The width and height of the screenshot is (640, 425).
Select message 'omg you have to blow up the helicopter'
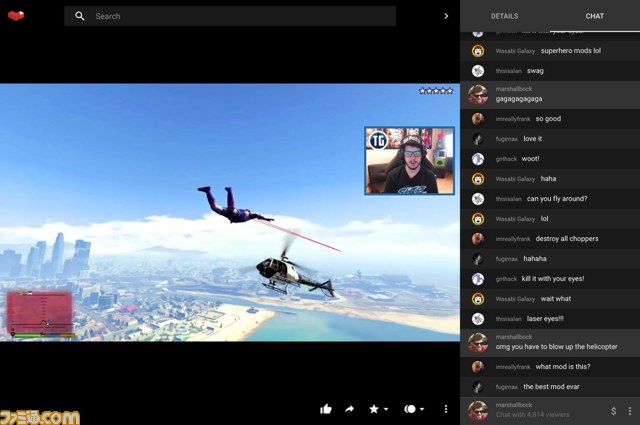tap(556, 347)
